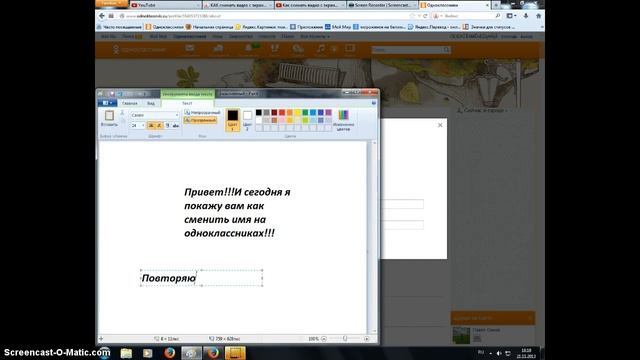640x360 pixels.
Task: Select the Transparent background option
Action: (x=200, y=120)
